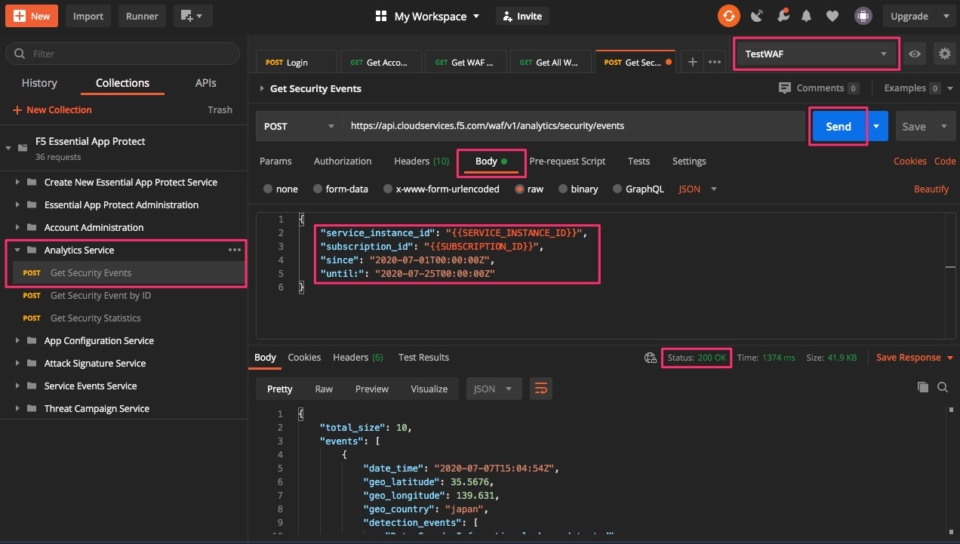
Task: Switch response view to Raw
Action: [324, 389]
